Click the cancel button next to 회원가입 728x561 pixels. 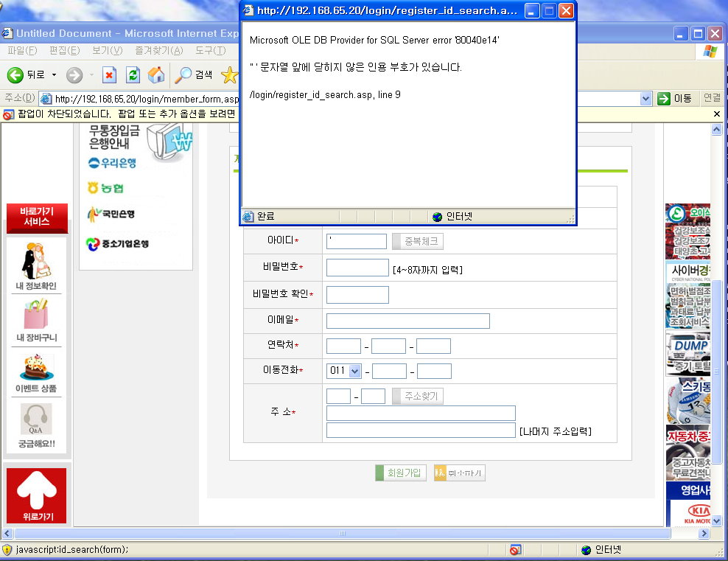pyautogui.click(x=460, y=473)
